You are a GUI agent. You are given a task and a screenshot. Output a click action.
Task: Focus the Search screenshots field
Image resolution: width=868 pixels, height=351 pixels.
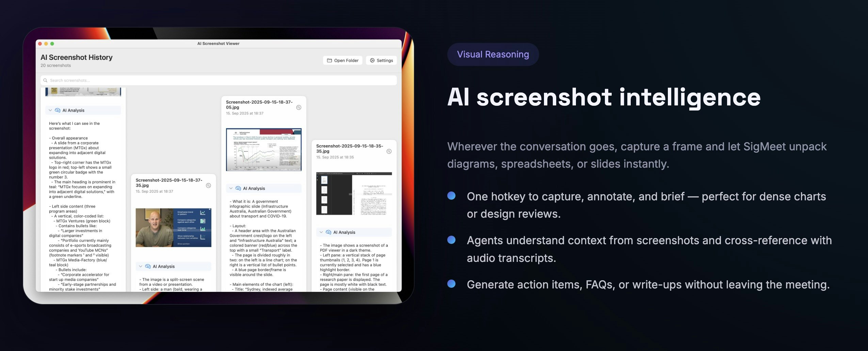click(218, 80)
